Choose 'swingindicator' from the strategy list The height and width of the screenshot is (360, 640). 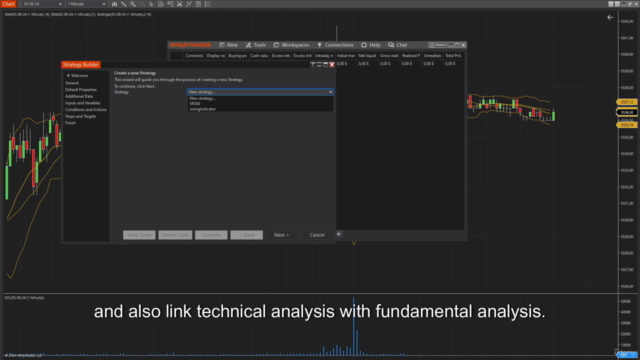[x=260, y=109]
